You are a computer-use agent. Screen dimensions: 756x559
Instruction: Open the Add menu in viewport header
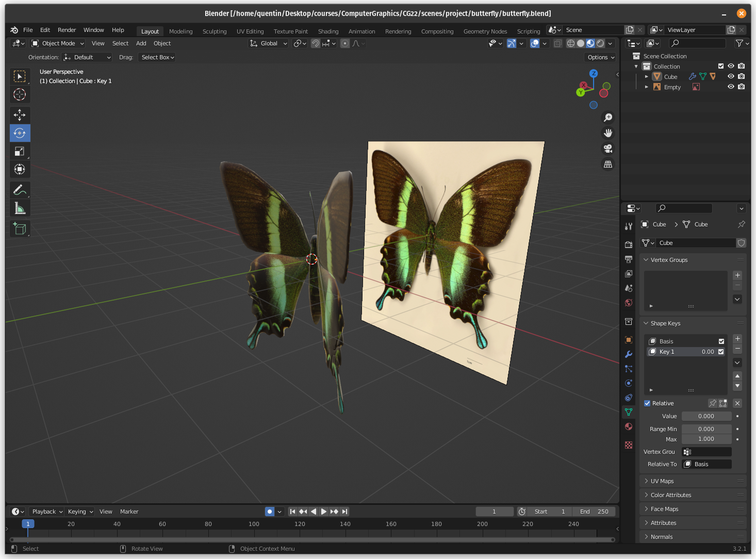141,43
